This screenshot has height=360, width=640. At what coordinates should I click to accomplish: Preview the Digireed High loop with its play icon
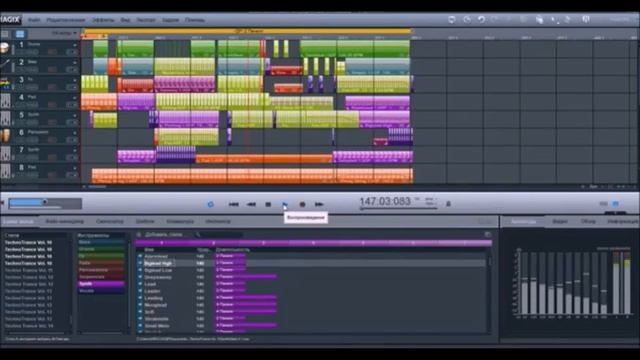click(x=140, y=263)
